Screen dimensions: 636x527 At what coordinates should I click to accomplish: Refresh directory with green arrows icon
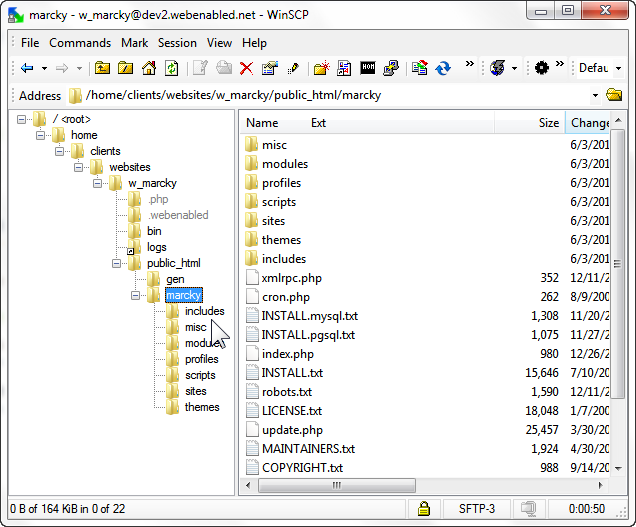172,68
